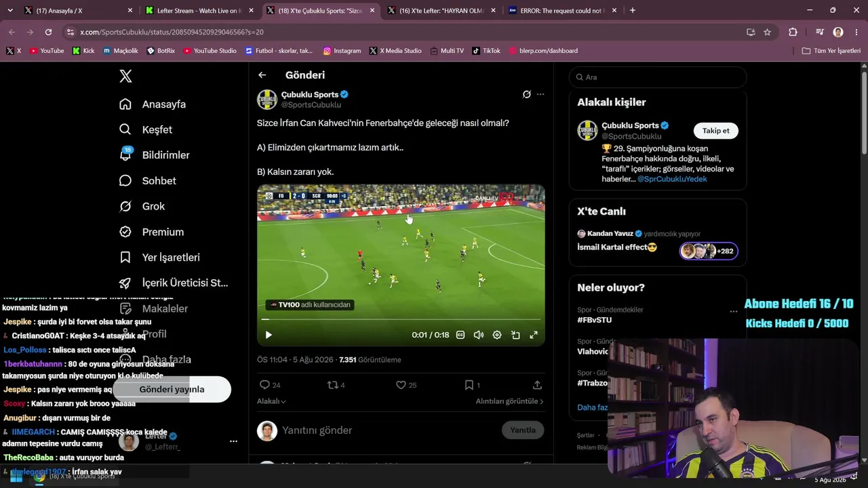Open Çubuklu Sports profile avatar in post
Screen dimensions: 868x488
(267, 100)
